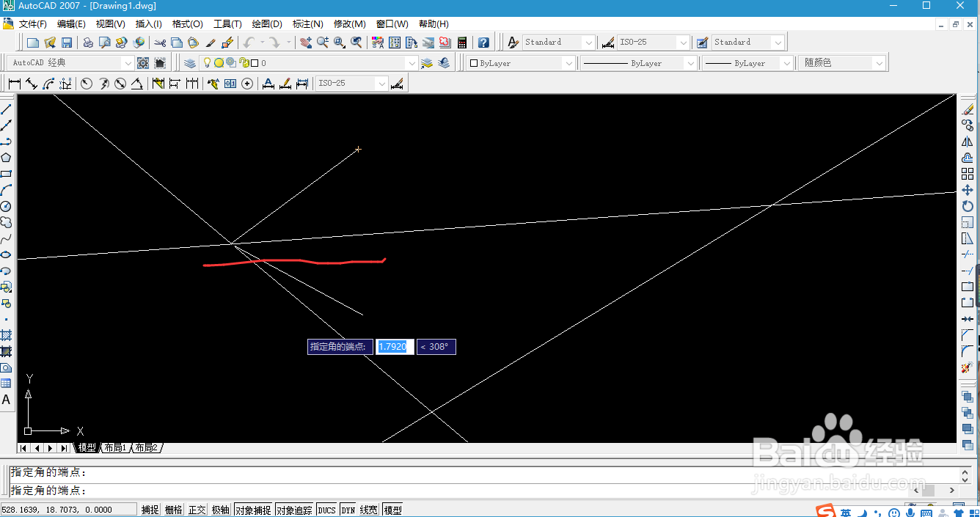Click the Help question mark icon
This screenshot has width=980, height=517.
483,43
